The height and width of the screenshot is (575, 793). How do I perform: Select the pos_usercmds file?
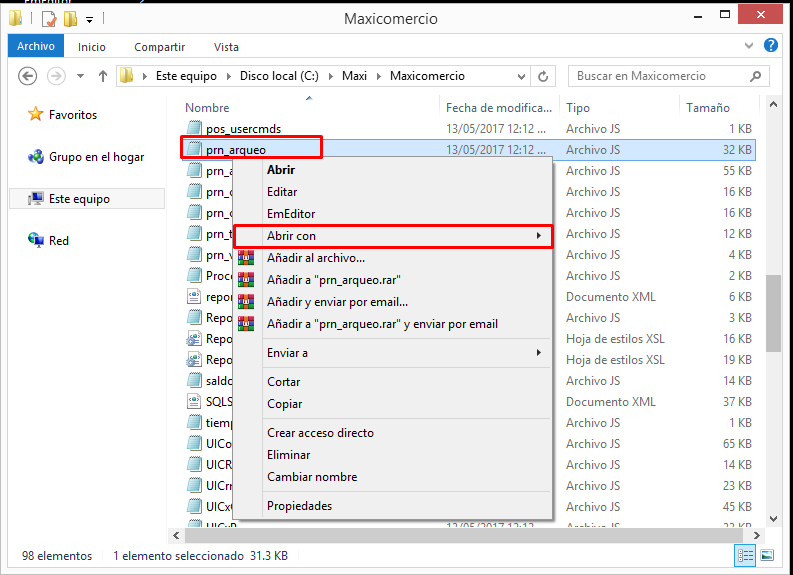pos(243,129)
